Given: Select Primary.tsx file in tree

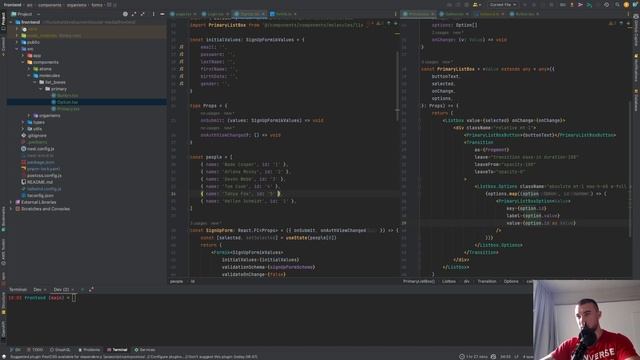Looking at the screenshot, I should tap(65, 109).
